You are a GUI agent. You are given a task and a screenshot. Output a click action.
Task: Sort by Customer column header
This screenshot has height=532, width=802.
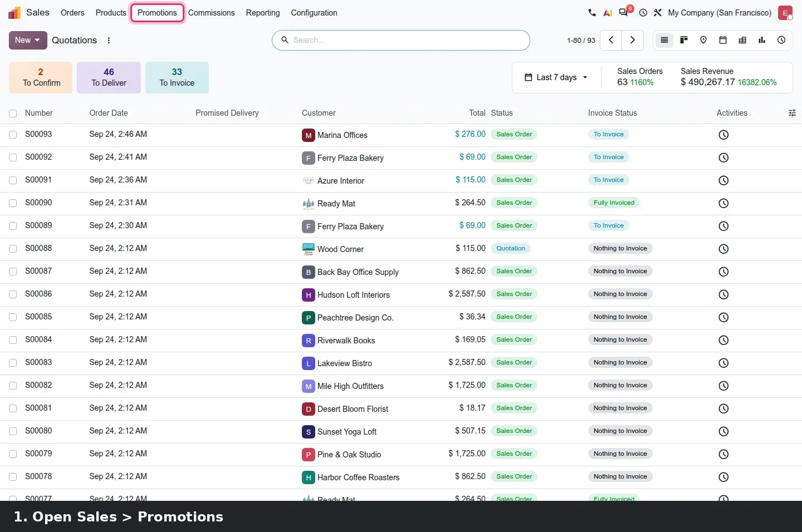[319, 113]
